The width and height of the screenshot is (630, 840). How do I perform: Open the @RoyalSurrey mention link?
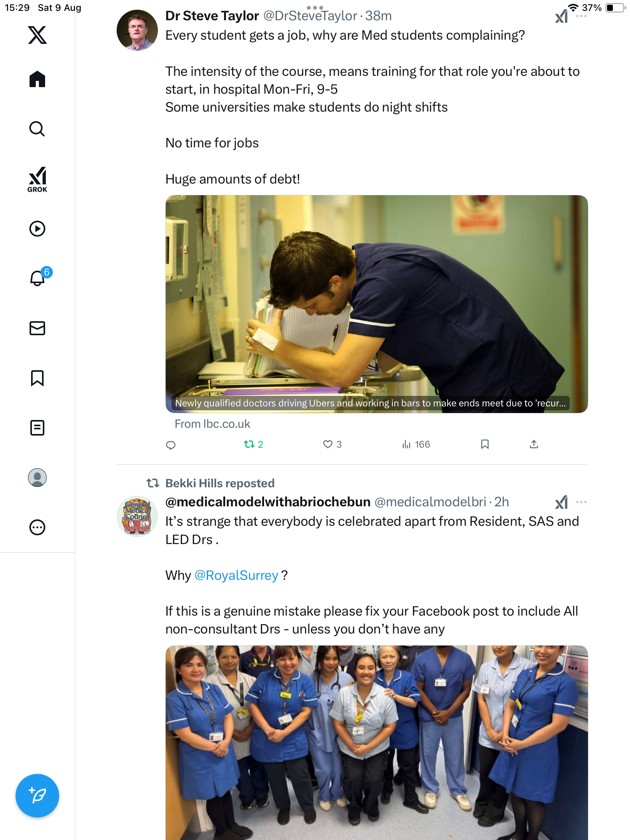pos(236,575)
